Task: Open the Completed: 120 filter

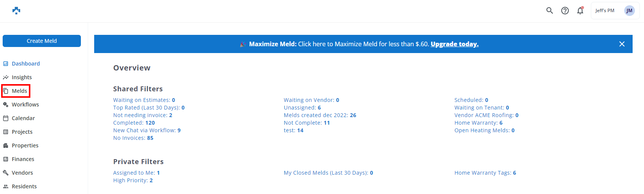Action: (134, 123)
